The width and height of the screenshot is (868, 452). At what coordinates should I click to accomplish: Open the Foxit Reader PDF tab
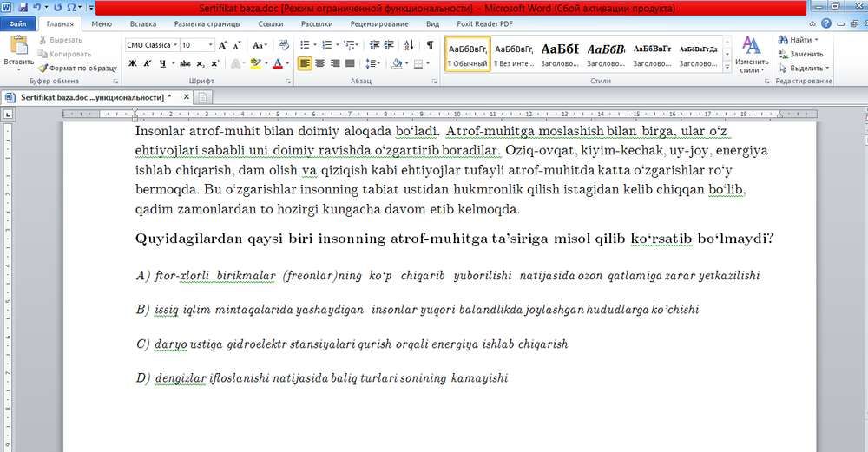[x=484, y=23]
